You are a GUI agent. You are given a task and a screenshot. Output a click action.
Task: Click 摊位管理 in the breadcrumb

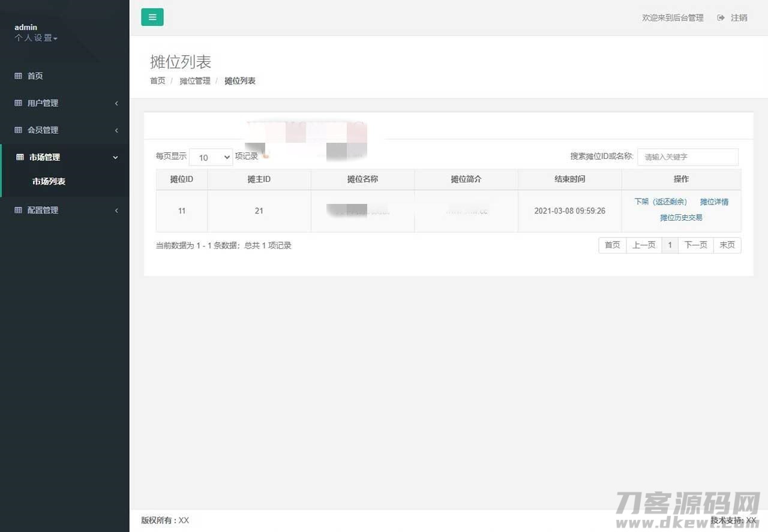[195, 81]
